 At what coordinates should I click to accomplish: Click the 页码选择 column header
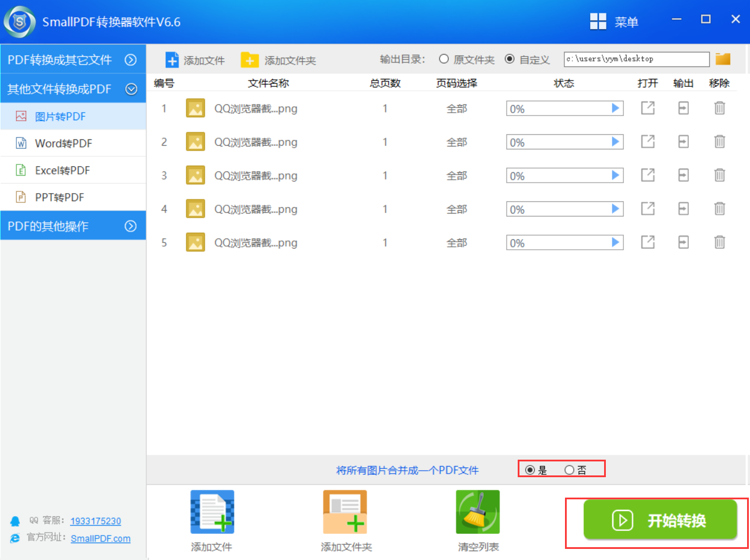pos(456,83)
